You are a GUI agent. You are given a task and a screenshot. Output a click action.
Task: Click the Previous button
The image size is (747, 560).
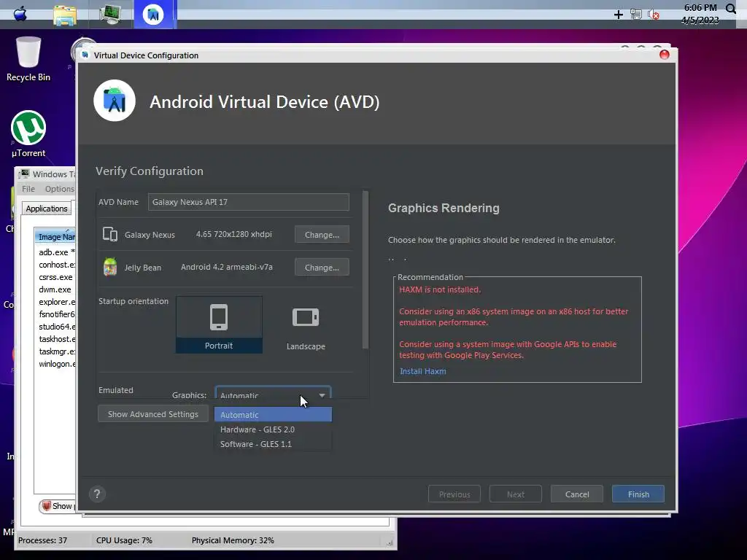(x=454, y=494)
